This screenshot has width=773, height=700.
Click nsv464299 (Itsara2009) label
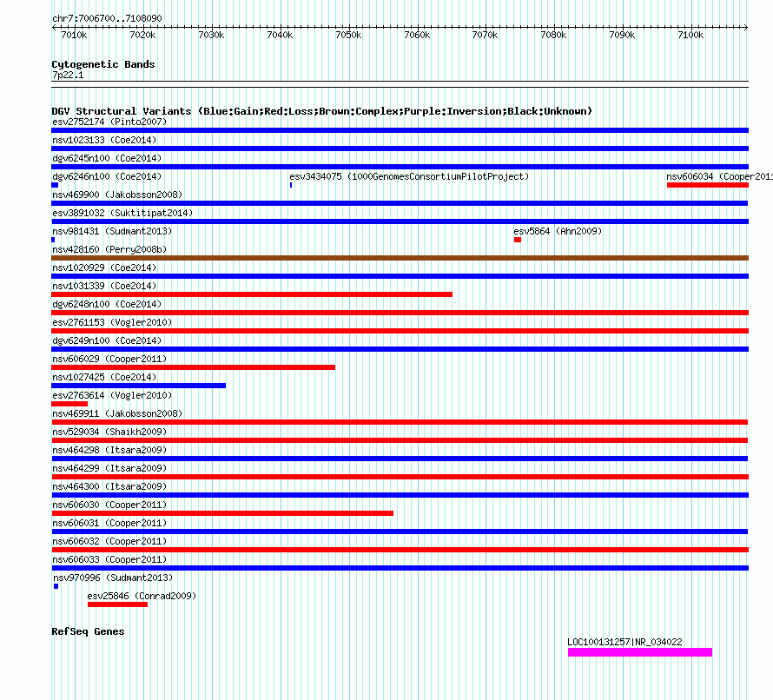tap(109, 468)
